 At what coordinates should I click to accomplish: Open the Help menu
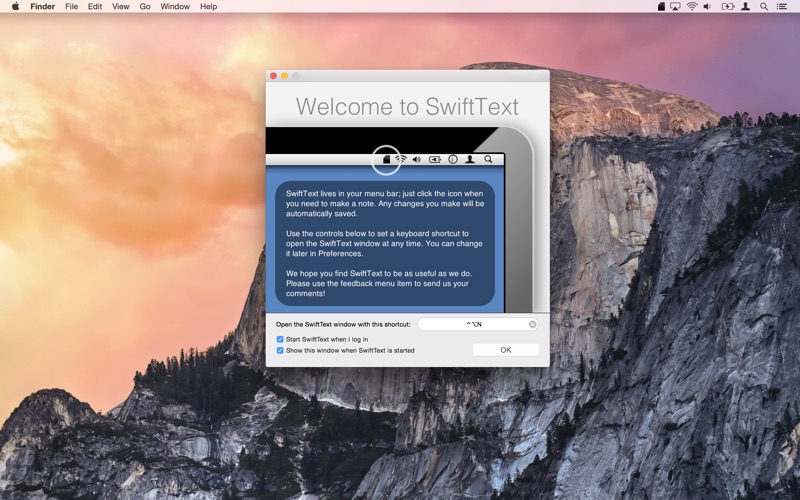coord(208,7)
